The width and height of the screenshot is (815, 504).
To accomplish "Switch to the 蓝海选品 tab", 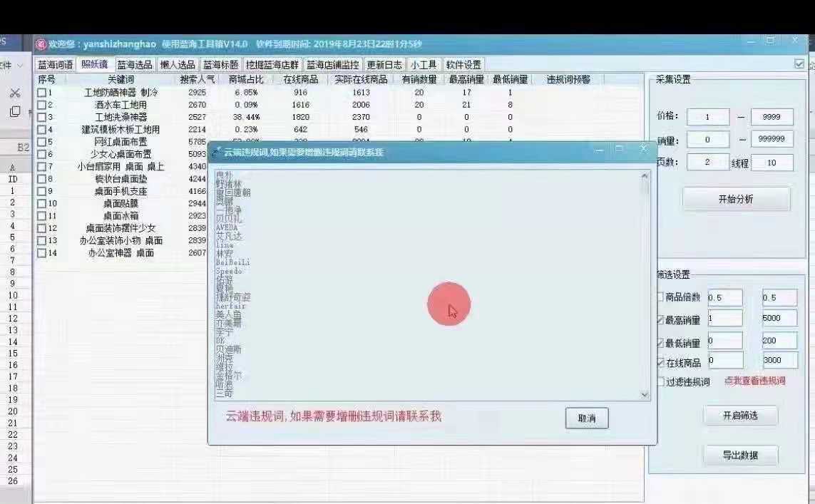I will pos(135,65).
